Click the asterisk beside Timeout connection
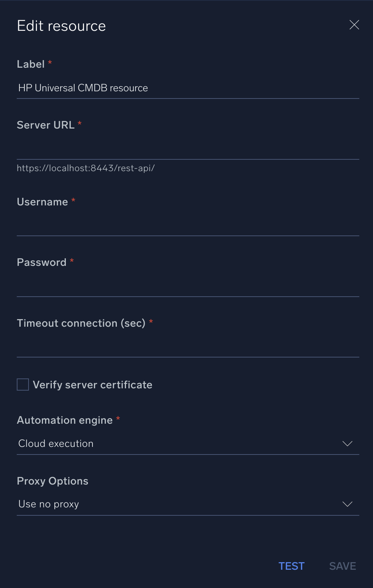 click(x=151, y=322)
